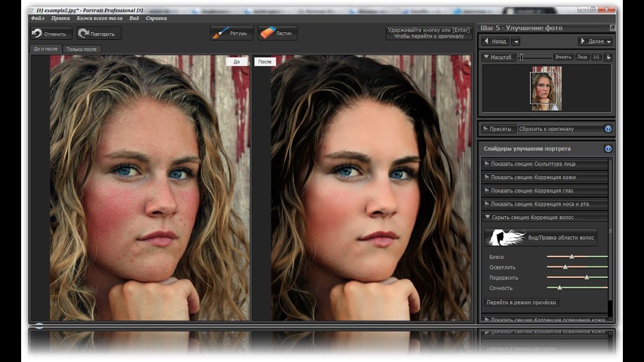Screen dimensions: 644x362
Task: Open the Справка menu
Action: tap(156, 18)
